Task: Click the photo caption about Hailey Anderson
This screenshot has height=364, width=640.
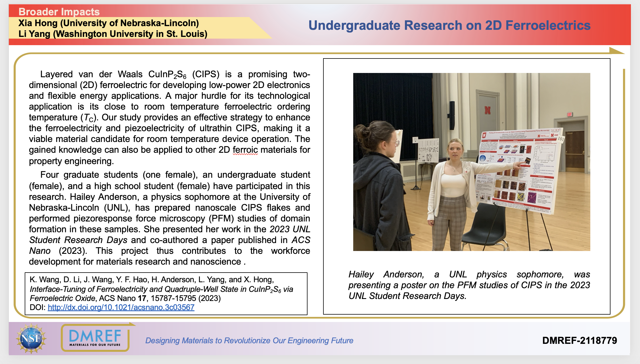Action: click(x=469, y=285)
